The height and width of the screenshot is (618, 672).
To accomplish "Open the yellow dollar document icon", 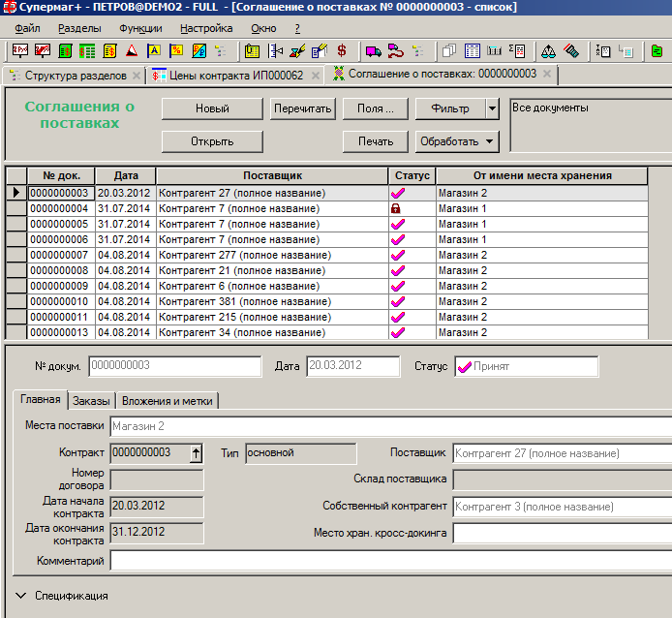I will click(x=109, y=51).
